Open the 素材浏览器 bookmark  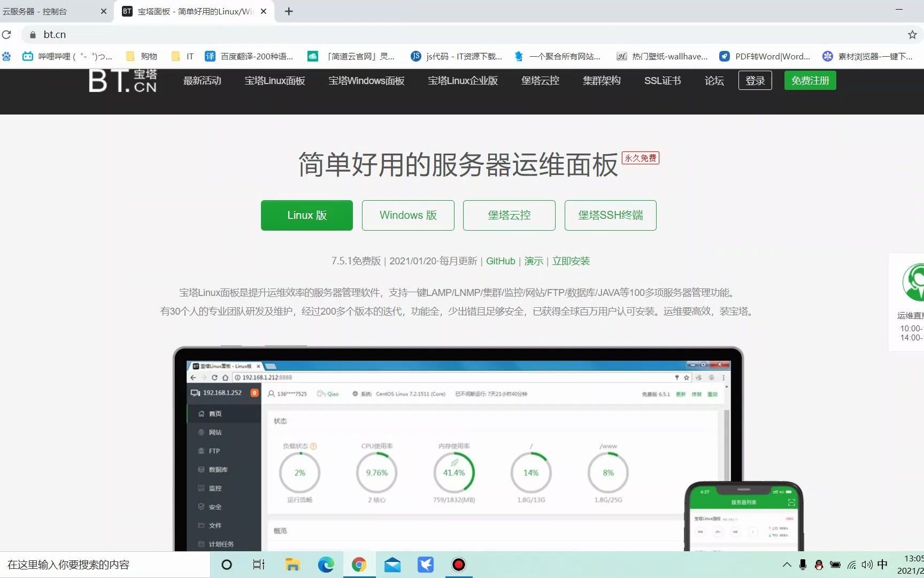pyautogui.click(x=868, y=56)
